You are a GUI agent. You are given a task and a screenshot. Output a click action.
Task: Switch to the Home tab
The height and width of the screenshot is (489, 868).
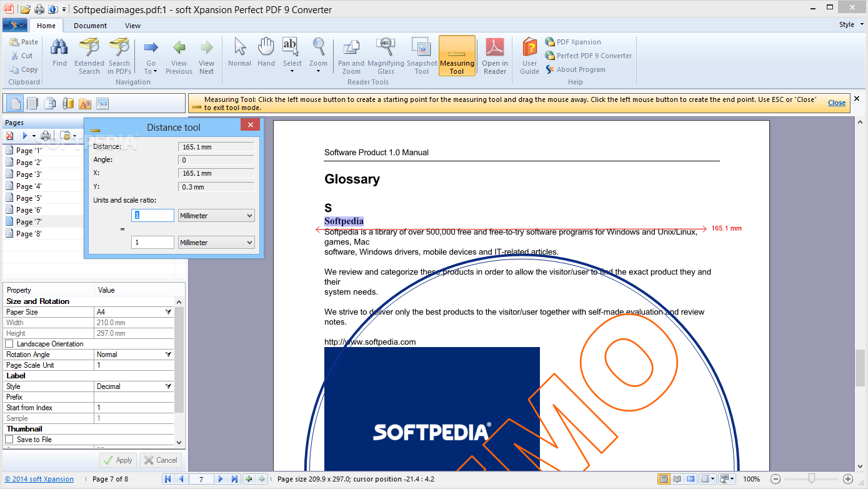pyautogui.click(x=46, y=26)
